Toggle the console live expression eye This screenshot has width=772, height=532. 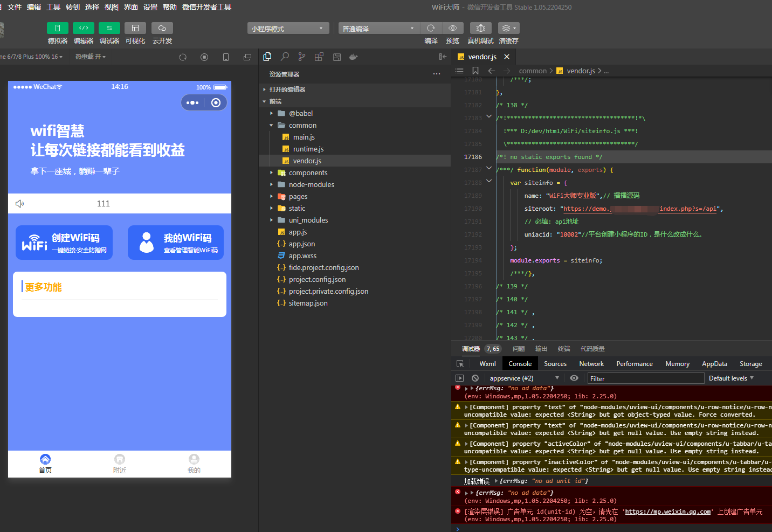pyautogui.click(x=574, y=378)
